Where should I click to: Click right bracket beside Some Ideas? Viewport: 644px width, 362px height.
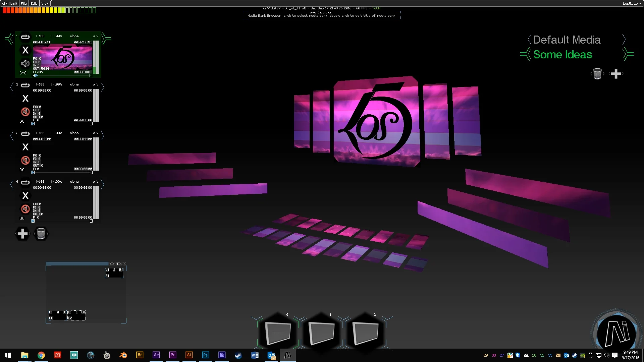tap(628, 54)
